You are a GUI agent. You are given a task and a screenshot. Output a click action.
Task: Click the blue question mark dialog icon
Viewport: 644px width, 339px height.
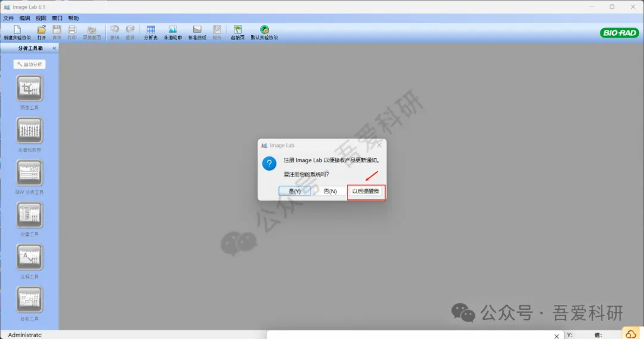[x=270, y=164]
